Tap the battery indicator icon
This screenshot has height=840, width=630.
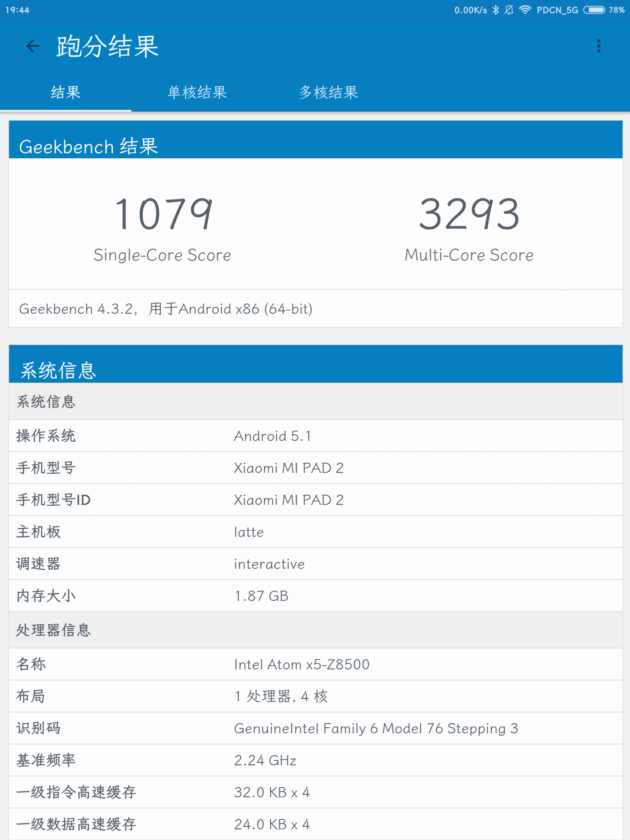594,10
